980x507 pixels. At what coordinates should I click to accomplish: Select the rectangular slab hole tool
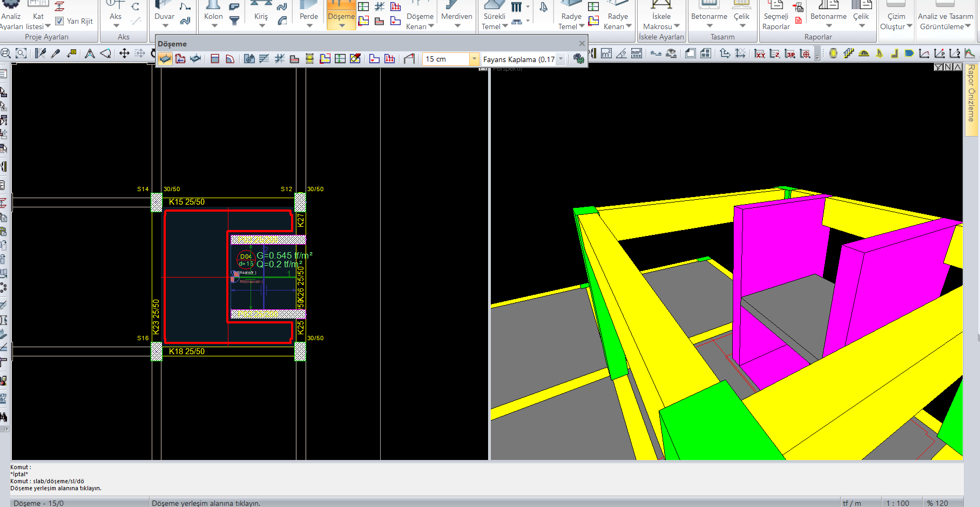pyautogui.click(x=215, y=59)
